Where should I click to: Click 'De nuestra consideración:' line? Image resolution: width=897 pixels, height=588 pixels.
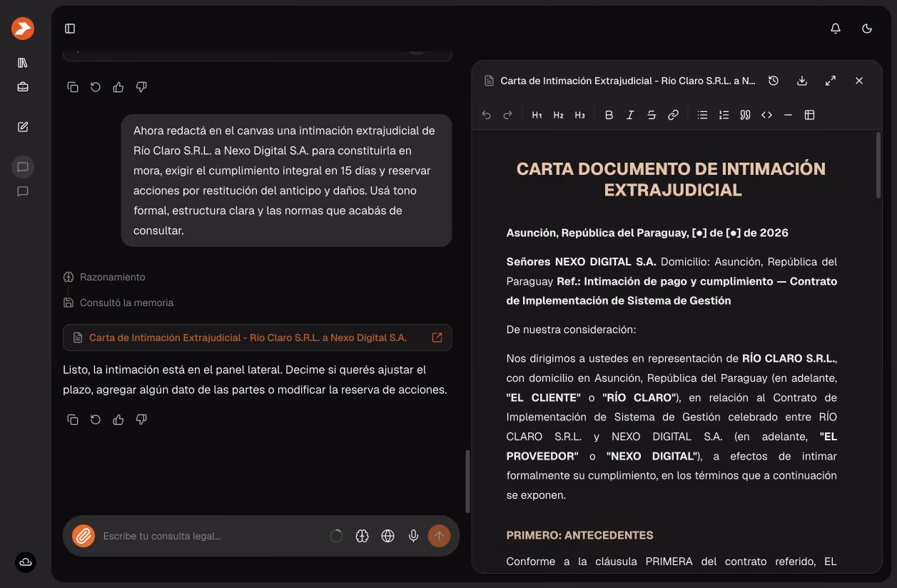pyautogui.click(x=571, y=330)
